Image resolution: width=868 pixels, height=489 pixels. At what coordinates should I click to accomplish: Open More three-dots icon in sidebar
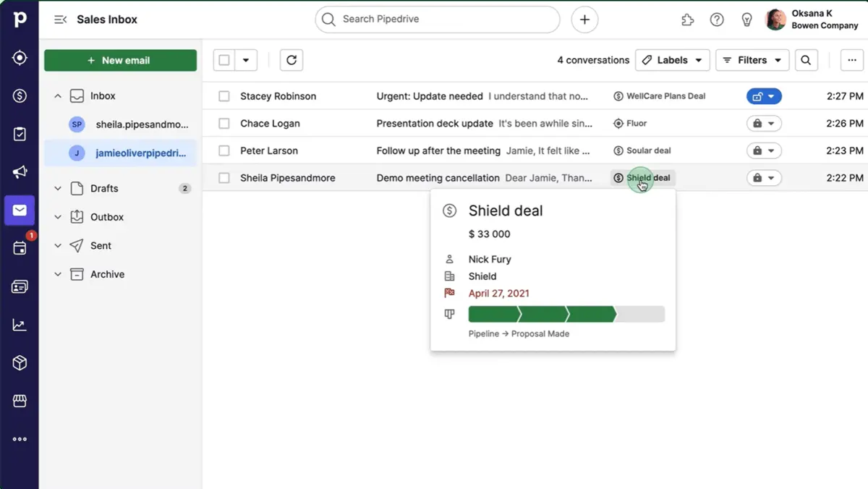point(20,439)
